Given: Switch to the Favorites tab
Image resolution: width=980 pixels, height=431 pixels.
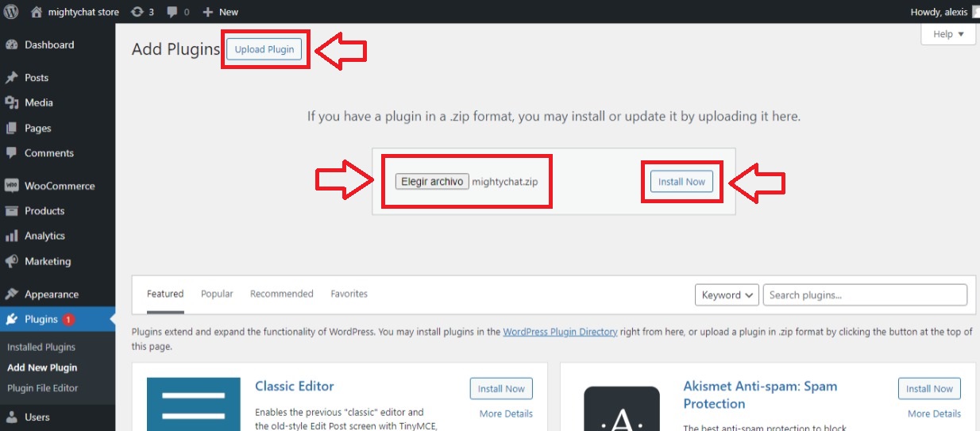Looking at the screenshot, I should point(349,294).
